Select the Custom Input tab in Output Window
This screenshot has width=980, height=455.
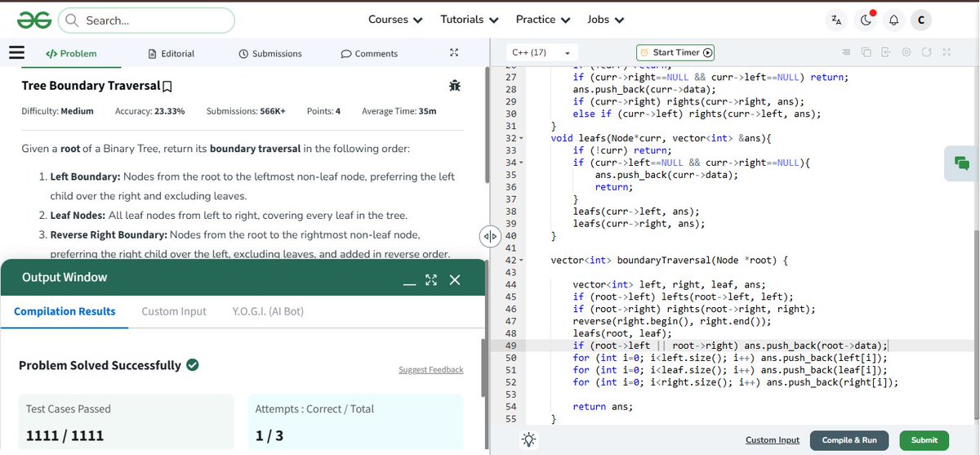pyautogui.click(x=174, y=311)
